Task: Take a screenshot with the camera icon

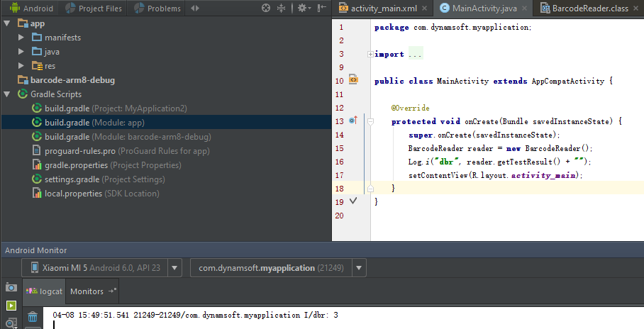Action: click(11, 287)
